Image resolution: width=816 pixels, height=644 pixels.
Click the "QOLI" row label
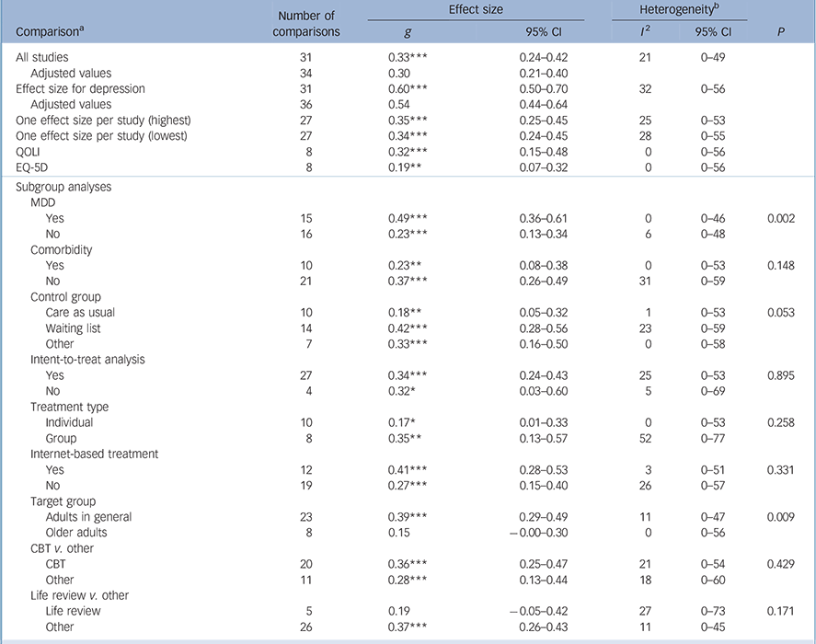[30, 152]
